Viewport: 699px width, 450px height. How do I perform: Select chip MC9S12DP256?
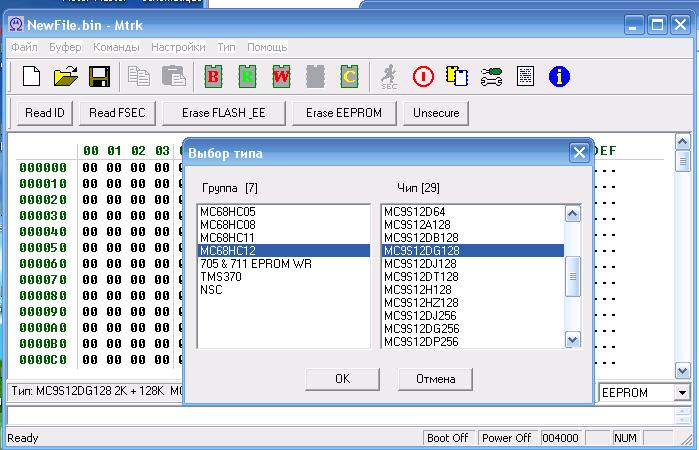click(473, 342)
